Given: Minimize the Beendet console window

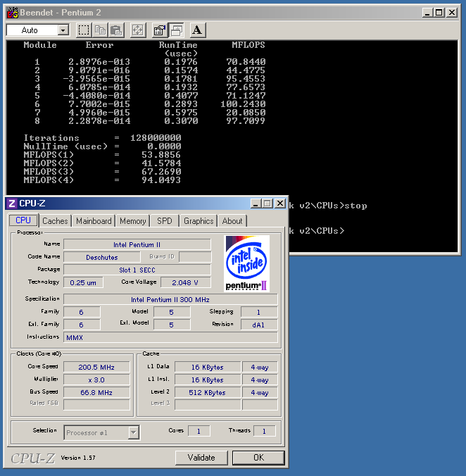Looking at the screenshot, I should point(427,13).
